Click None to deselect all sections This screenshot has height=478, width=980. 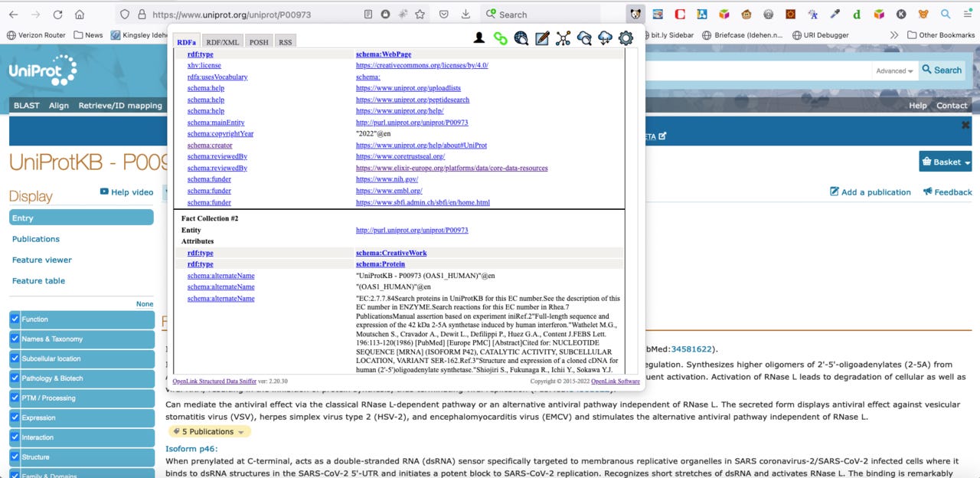pyautogui.click(x=145, y=304)
